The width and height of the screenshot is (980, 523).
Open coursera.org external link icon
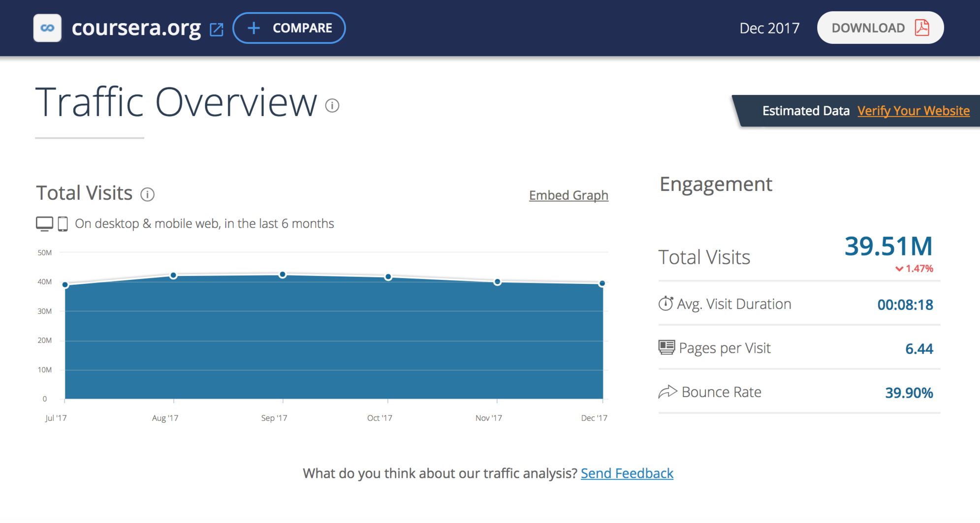[x=217, y=30]
